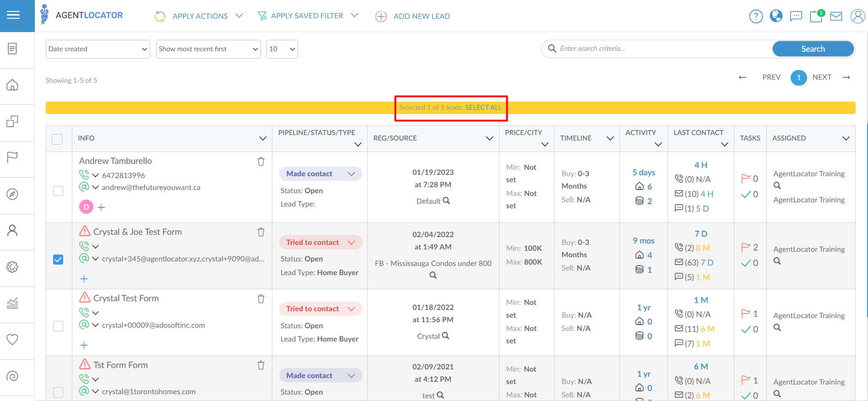Open the document page sidebar icon

(13, 49)
